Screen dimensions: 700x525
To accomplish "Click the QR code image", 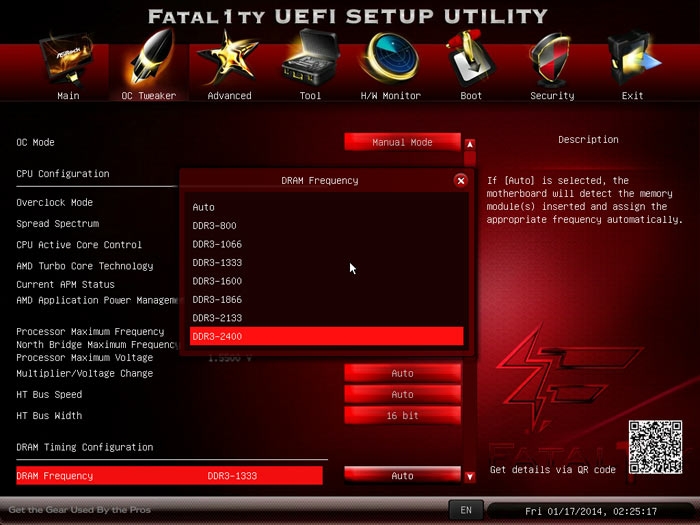I will [x=655, y=447].
